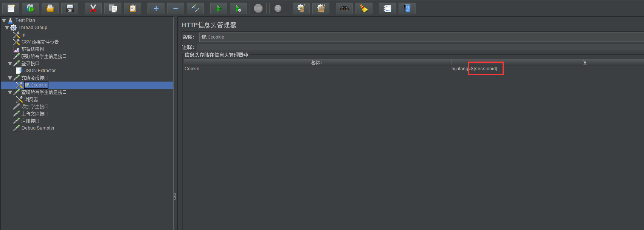Start the test with green play icon
The width and height of the screenshot is (644, 230).
pos(219,8)
